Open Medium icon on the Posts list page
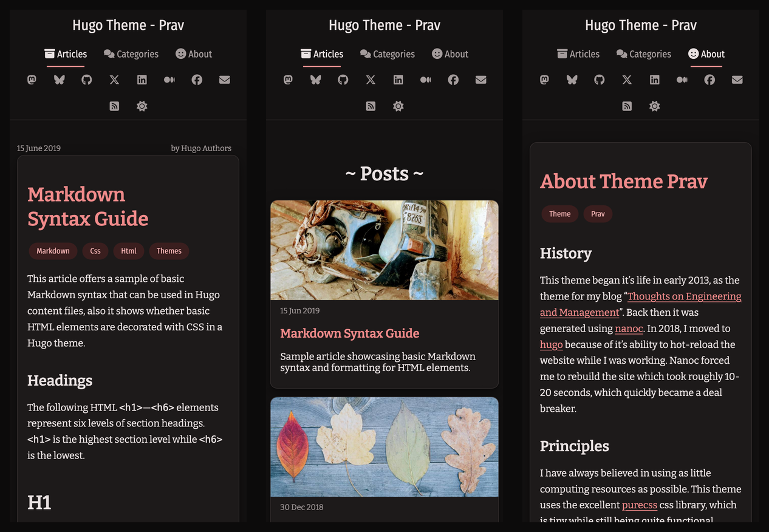The image size is (769, 532). (426, 80)
